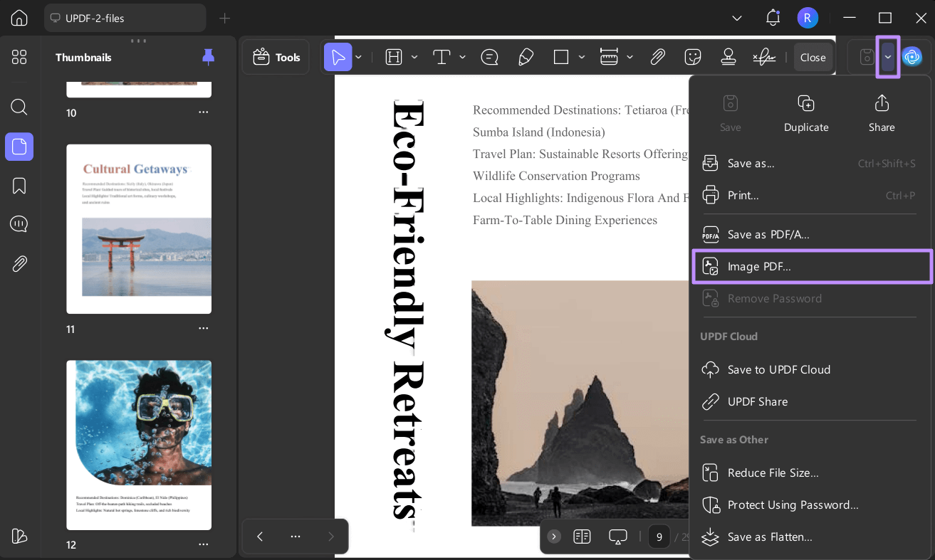Attach a file using the paperclip tool
Image resolution: width=935 pixels, height=560 pixels.
pos(657,57)
